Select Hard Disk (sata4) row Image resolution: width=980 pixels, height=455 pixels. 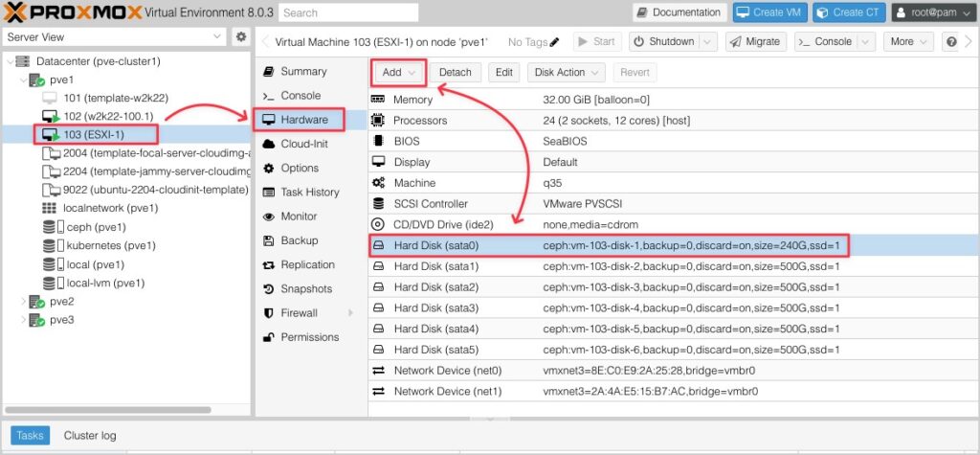tap(674, 329)
